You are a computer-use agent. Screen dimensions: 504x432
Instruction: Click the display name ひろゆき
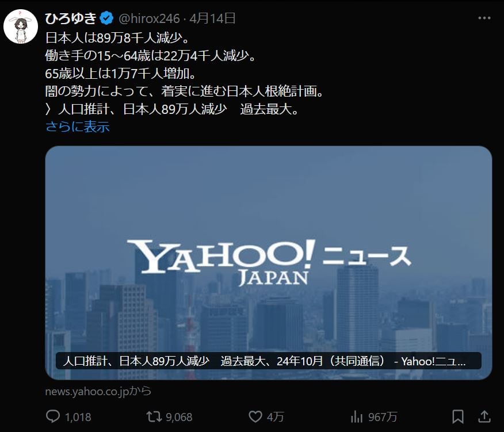pos(71,18)
